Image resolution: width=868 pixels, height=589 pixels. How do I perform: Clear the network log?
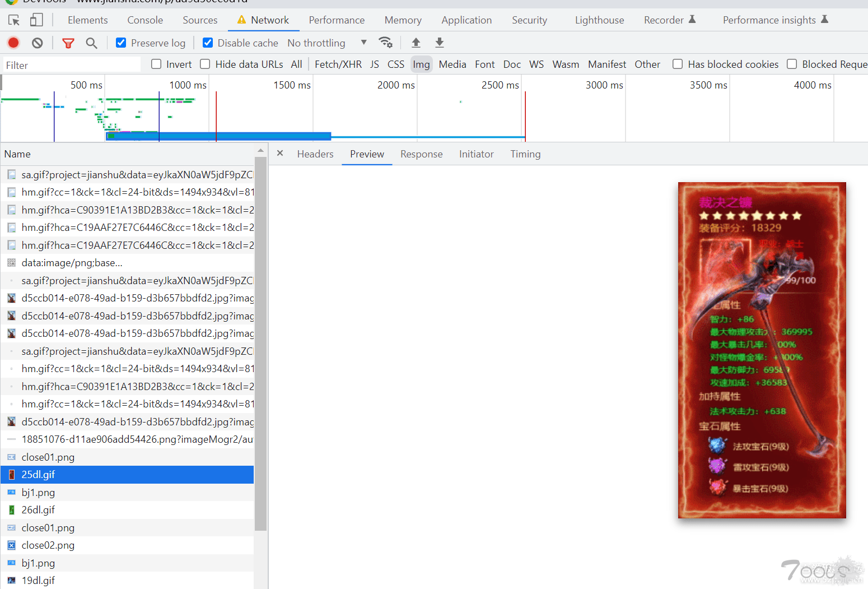(x=37, y=43)
